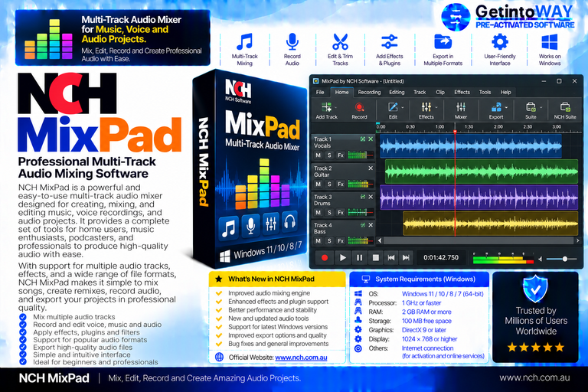Open the Fx panel for Track 2 Guitar
The width and height of the screenshot is (588, 392).
[341, 184]
